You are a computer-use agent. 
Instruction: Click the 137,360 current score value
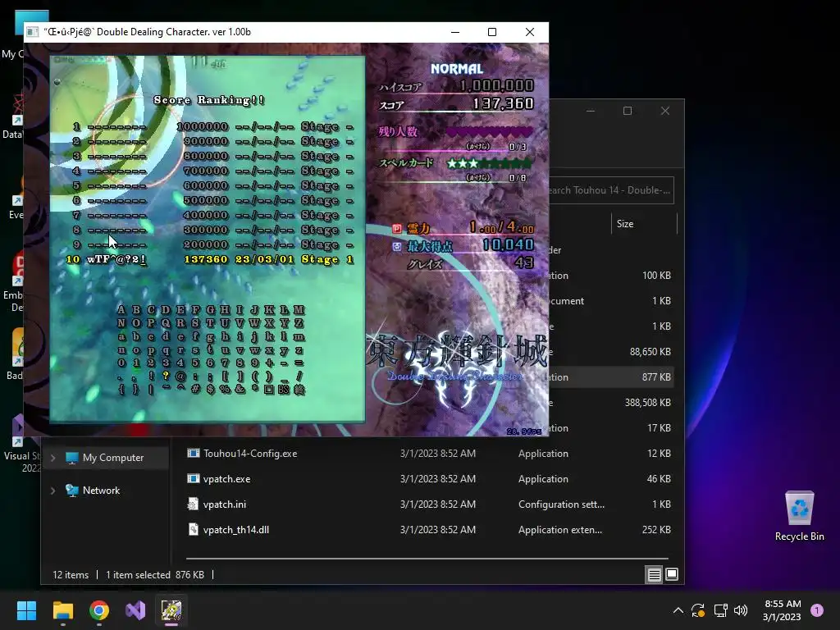[503, 103]
